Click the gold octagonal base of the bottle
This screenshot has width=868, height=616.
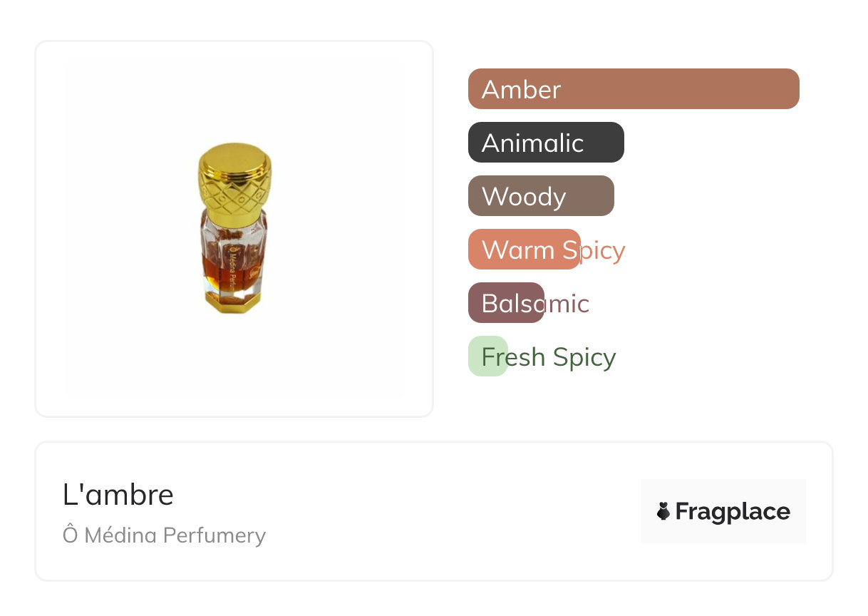(x=234, y=301)
